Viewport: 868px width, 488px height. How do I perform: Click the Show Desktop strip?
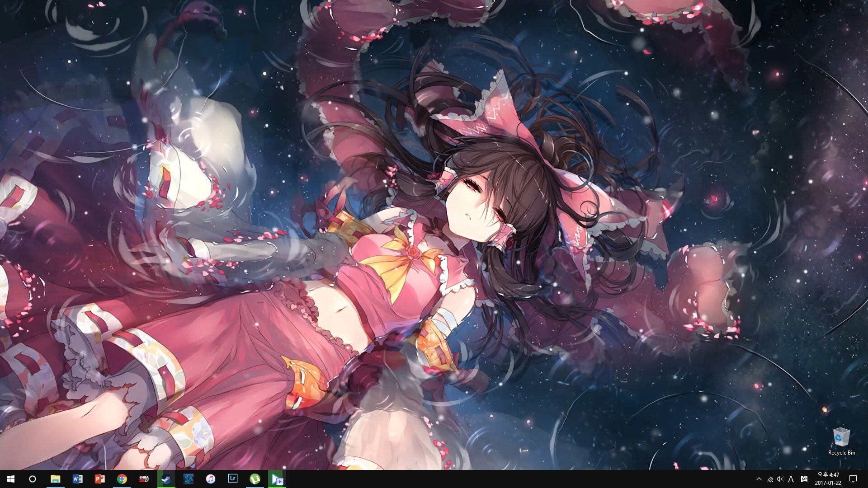pos(866,479)
